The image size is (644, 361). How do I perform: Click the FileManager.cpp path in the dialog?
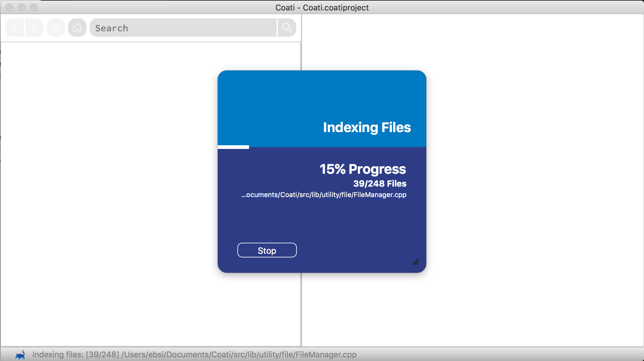point(324,195)
